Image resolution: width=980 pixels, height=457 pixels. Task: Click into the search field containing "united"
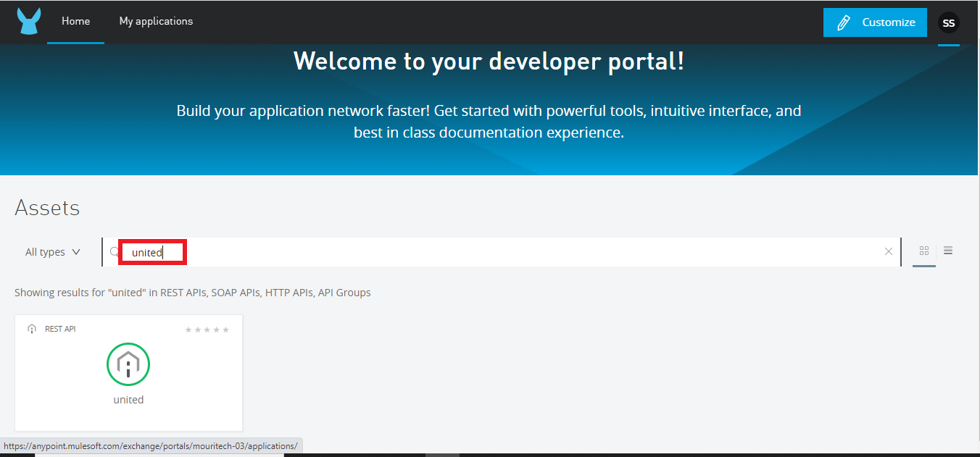507,252
